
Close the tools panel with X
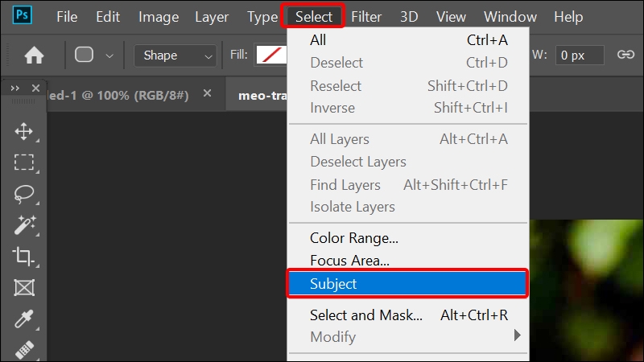pos(35,88)
